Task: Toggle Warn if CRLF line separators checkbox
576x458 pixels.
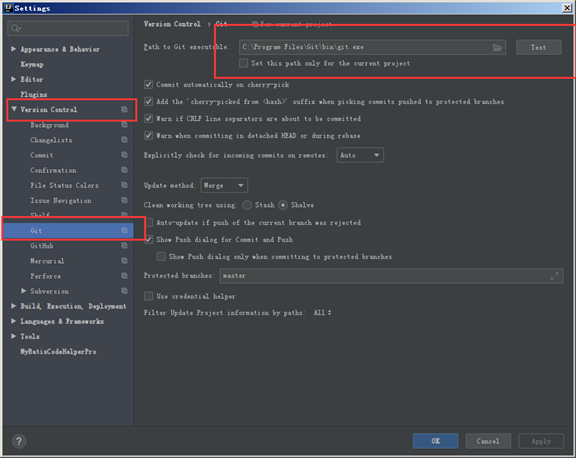Action: 148,118
